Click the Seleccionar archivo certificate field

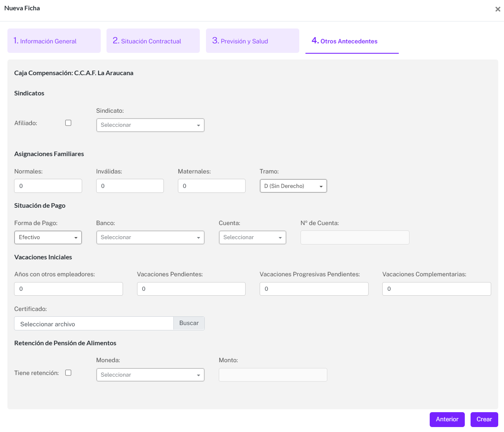coord(94,324)
